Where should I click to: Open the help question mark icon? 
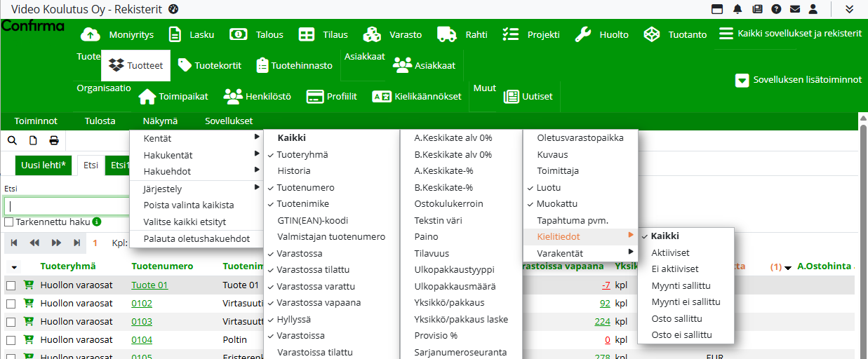coord(776,9)
